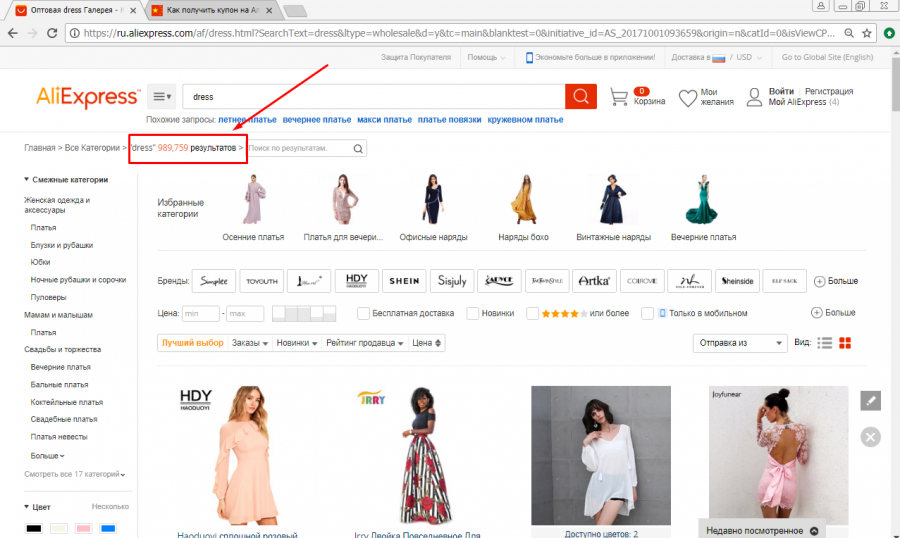Select the Лучший выбор sort tab
Viewport: 900px width, 538px height.
click(191, 343)
